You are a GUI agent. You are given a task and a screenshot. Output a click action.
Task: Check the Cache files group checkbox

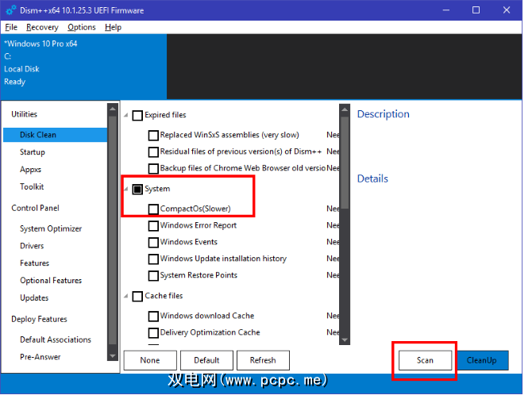[137, 297]
